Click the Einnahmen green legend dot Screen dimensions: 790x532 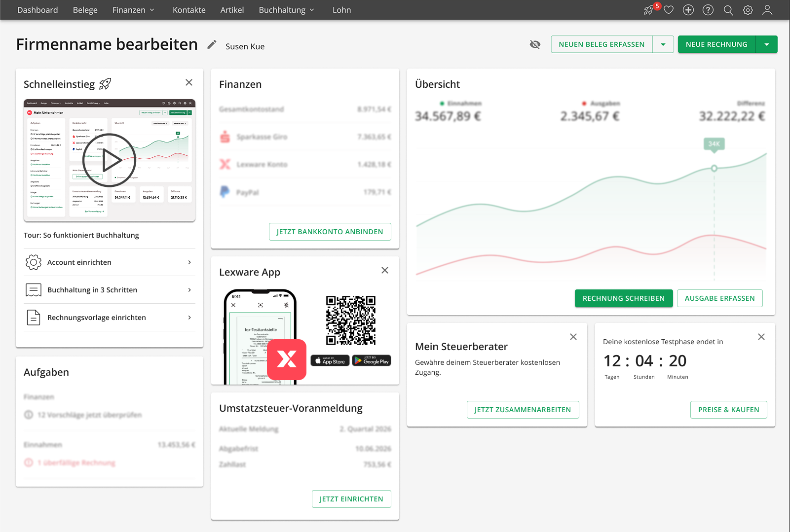(x=442, y=104)
